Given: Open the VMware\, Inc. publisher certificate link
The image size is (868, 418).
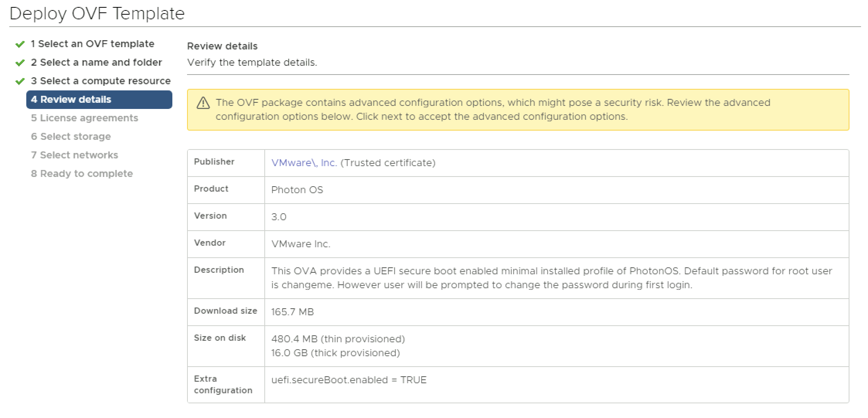Looking at the screenshot, I should click(x=304, y=163).
